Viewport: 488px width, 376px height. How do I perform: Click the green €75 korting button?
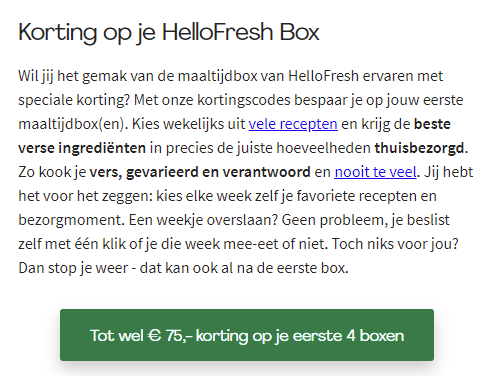[247, 335]
